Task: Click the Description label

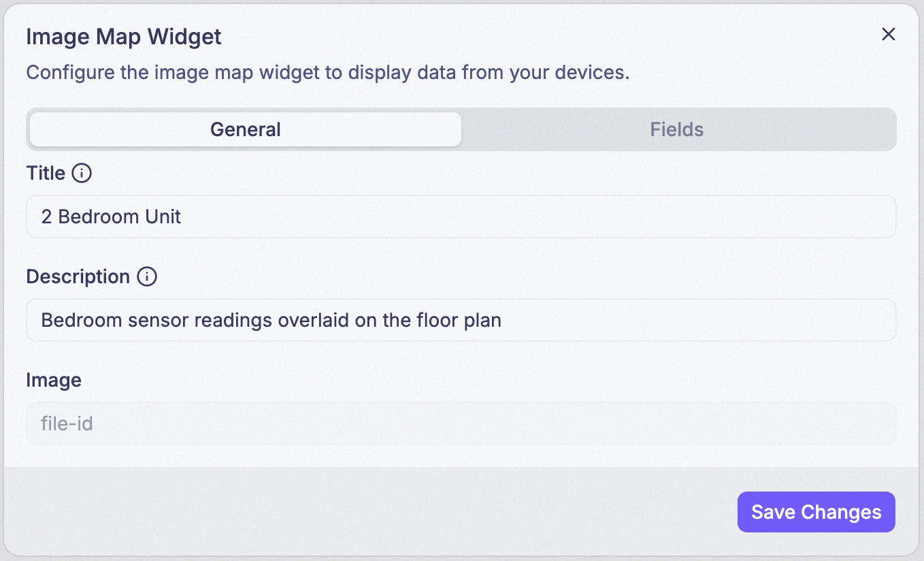Action: (78, 277)
